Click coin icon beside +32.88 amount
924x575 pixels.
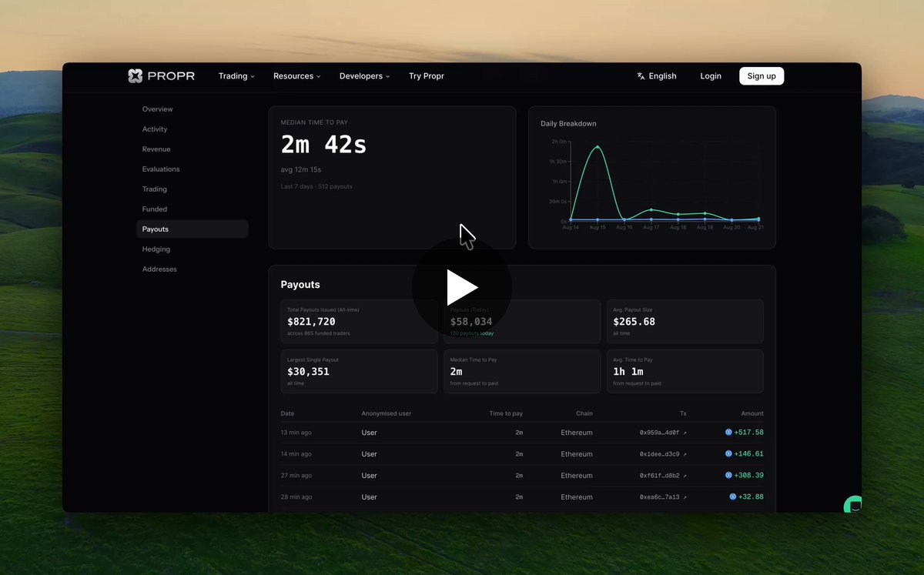pyautogui.click(x=733, y=497)
